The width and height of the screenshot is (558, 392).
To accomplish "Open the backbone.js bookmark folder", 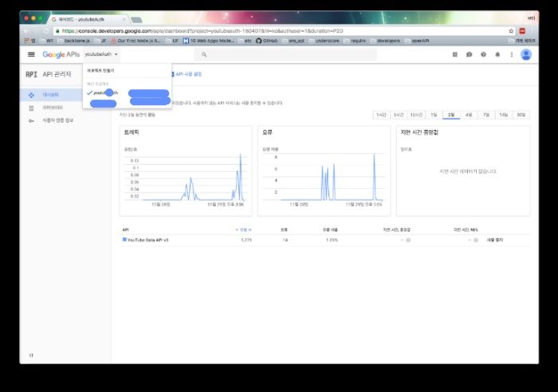I will 74,41.
